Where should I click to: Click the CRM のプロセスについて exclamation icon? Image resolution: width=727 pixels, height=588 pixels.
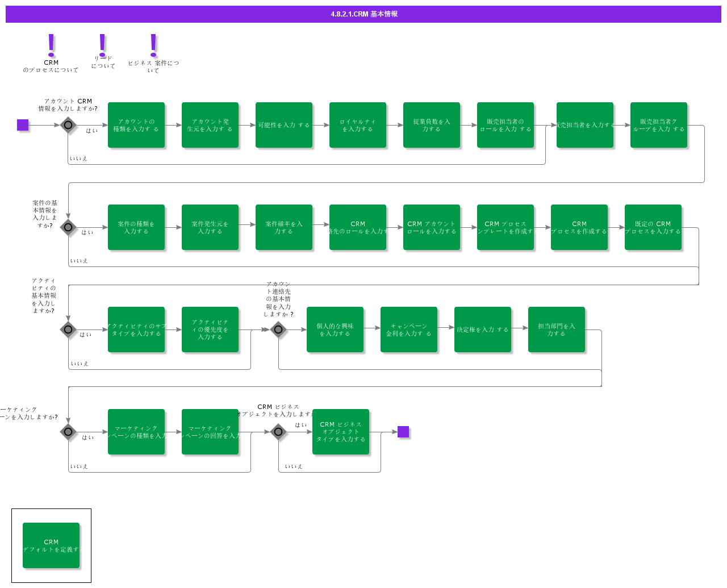tap(51, 44)
